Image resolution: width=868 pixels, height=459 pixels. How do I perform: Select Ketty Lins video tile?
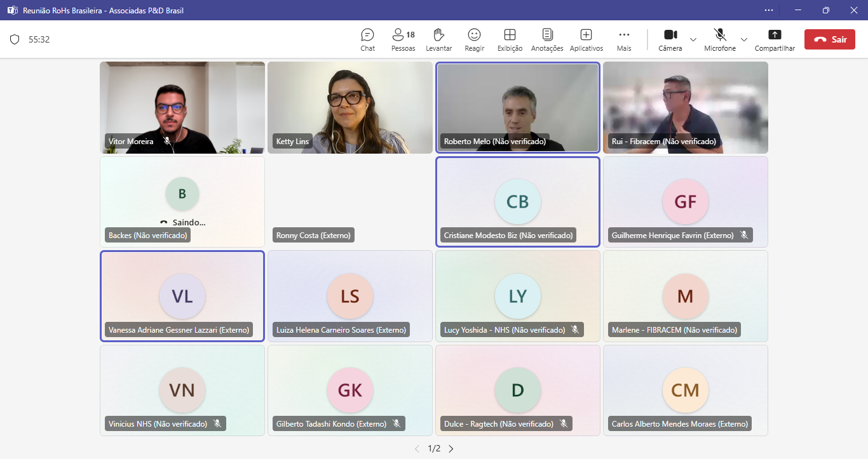(x=349, y=107)
